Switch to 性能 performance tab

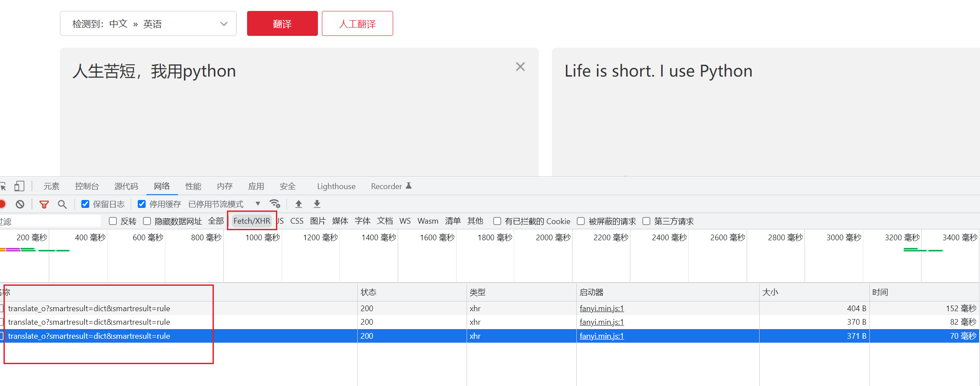pyautogui.click(x=193, y=186)
